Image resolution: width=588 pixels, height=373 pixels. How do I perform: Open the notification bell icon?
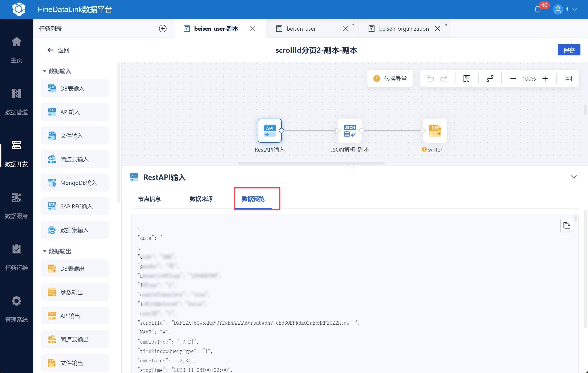pyautogui.click(x=538, y=9)
